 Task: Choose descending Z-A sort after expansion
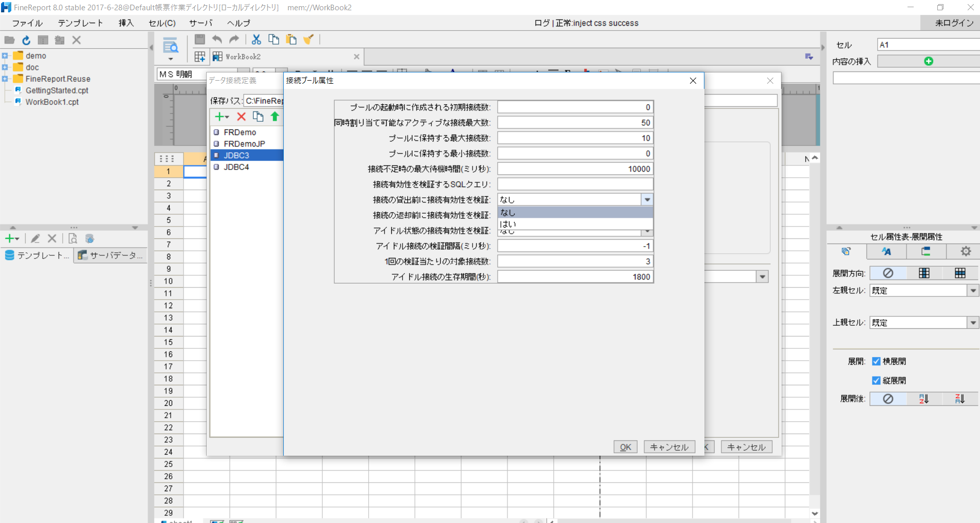click(x=960, y=399)
